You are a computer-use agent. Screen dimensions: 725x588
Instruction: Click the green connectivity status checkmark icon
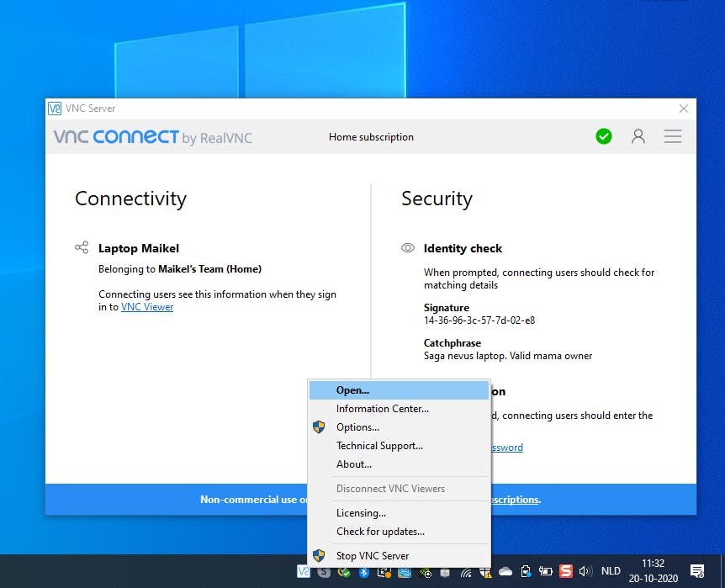click(x=603, y=136)
